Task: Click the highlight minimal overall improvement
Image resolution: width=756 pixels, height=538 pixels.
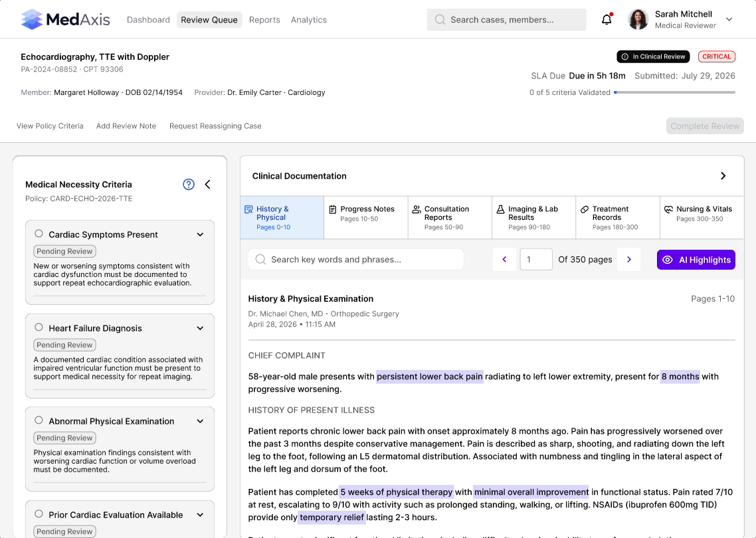Action: [531, 492]
